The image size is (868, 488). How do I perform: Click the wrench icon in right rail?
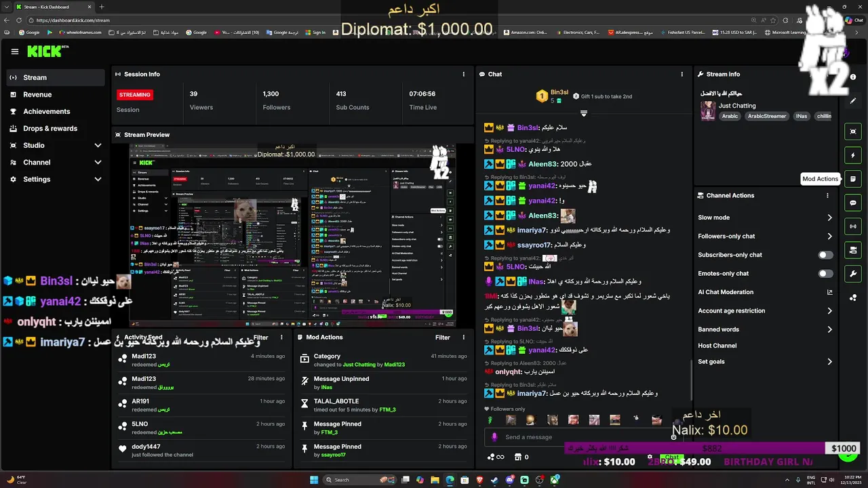(853, 274)
